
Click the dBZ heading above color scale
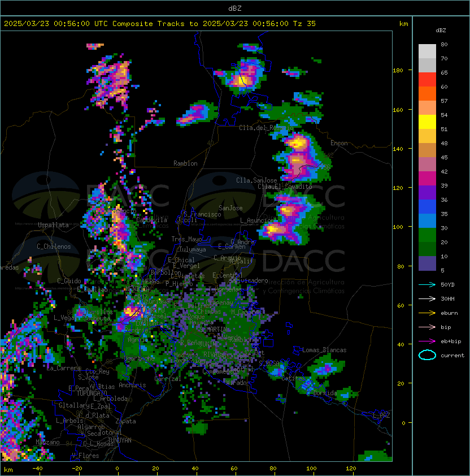(x=441, y=31)
